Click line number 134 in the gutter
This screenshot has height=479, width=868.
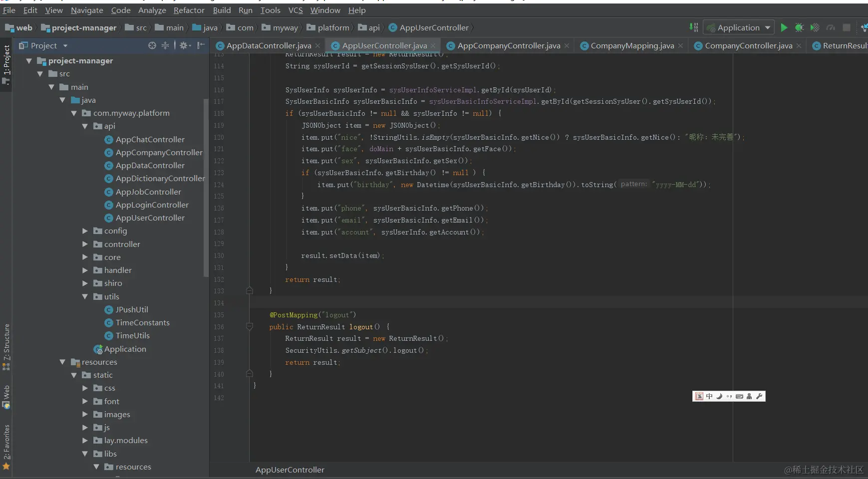219,303
